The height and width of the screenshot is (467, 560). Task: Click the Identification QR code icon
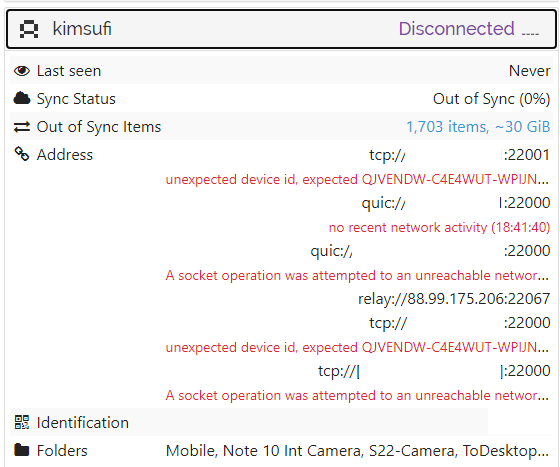22,422
